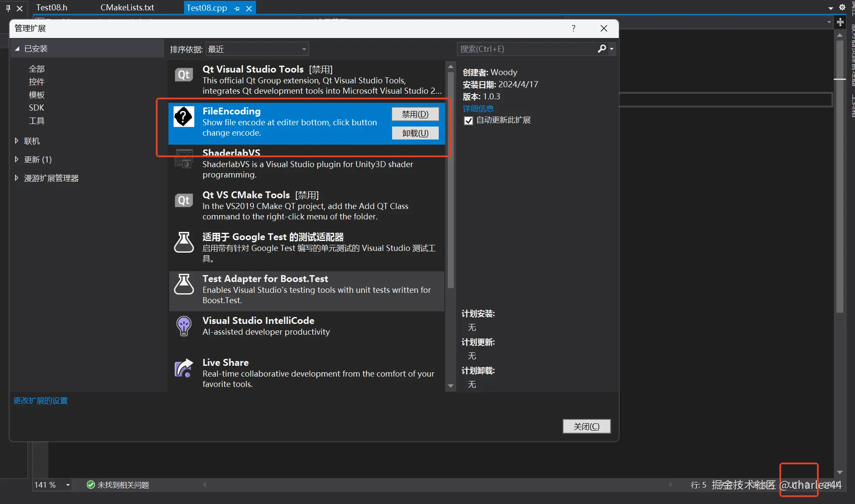Click the 行: 5 status bar entry

(698, 485)
